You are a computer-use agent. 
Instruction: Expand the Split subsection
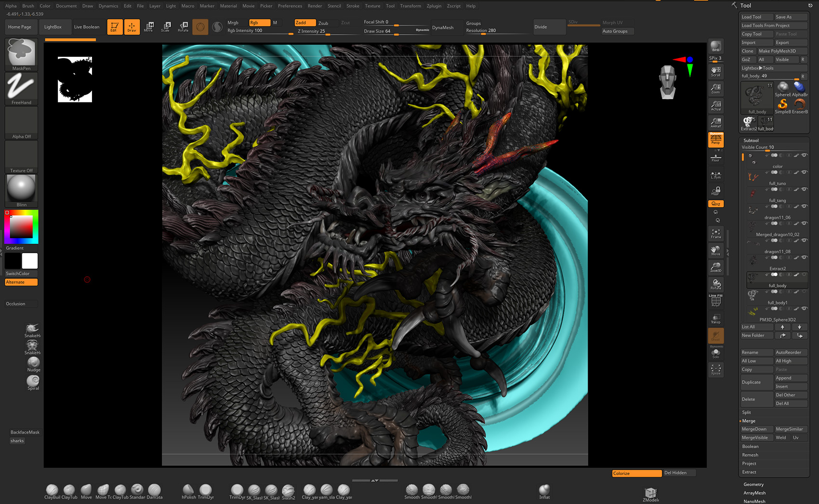point(746,413)
